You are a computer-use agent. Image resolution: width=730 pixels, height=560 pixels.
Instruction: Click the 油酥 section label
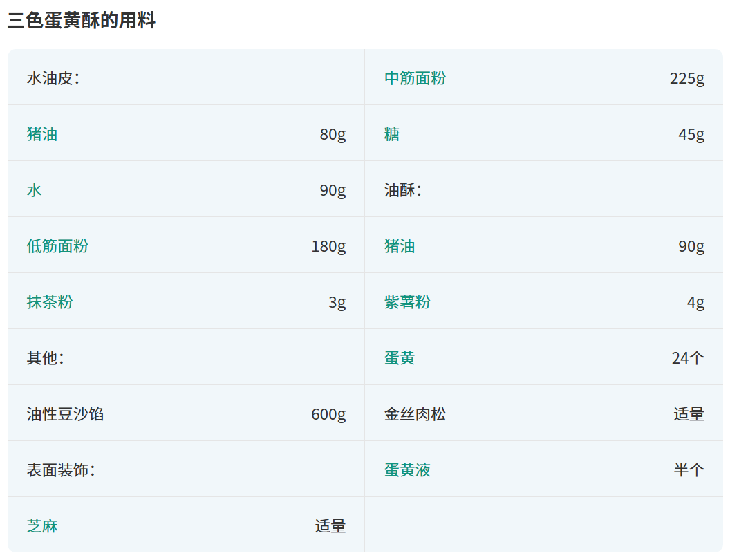tap(402, 190)
